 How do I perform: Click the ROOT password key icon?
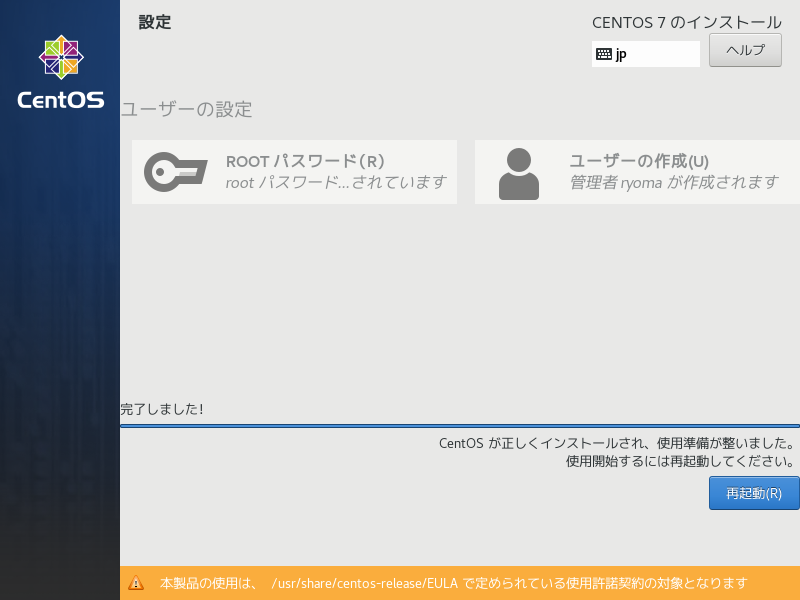(176, 172)
